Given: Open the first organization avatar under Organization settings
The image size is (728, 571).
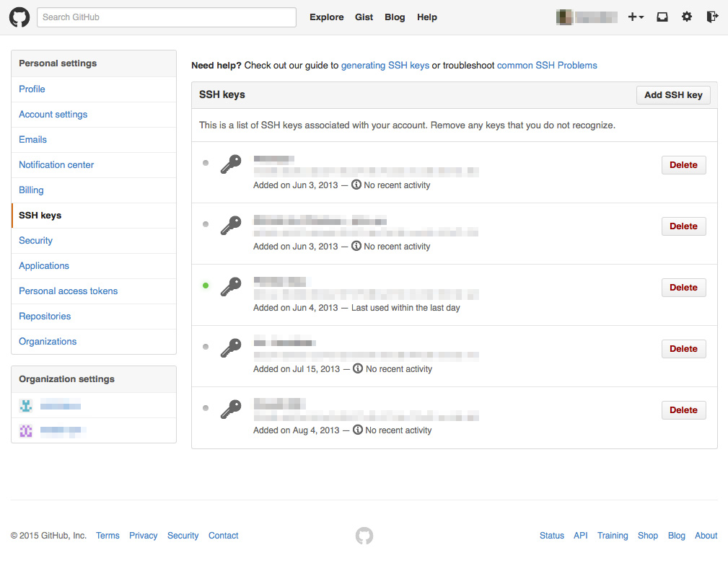Looking at the screenshot, I should click(x=26, y=406).
